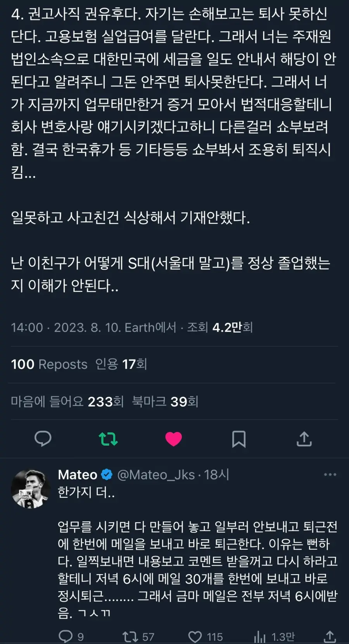Screen dimensions: 349x644
Task: Click Mateo's blue verified badge
Action: click(107, 474)
